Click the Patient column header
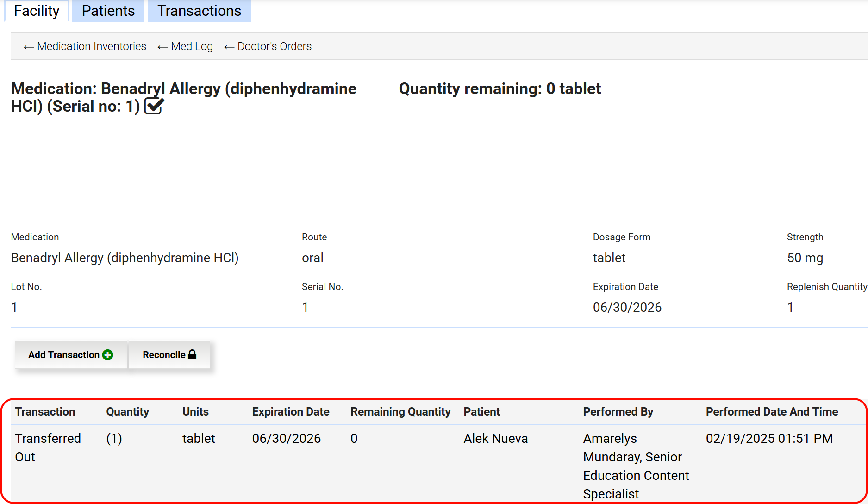The height and width of the screenshot is (504, 868). pyautogui.click(x=481, y=412)
